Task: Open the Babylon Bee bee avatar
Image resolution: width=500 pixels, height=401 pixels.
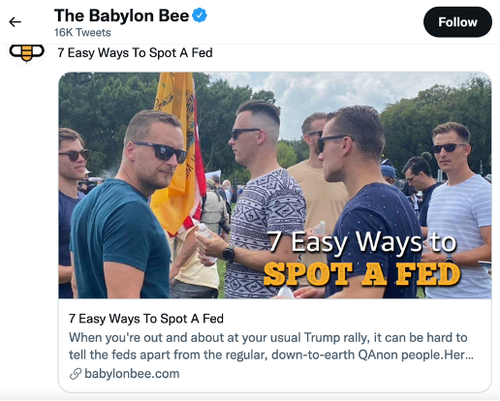Action: pyautogui.click(x=27, y=53)
